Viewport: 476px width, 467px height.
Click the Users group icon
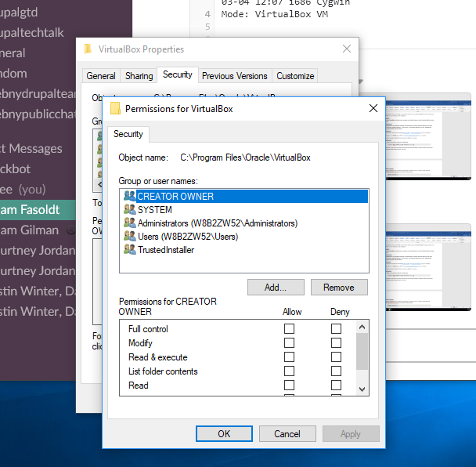pos(130,236)
